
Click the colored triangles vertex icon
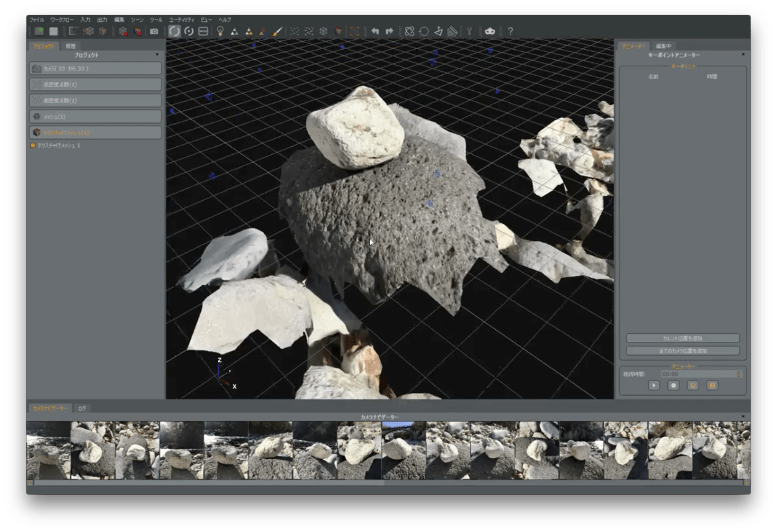tap(263, 32)
